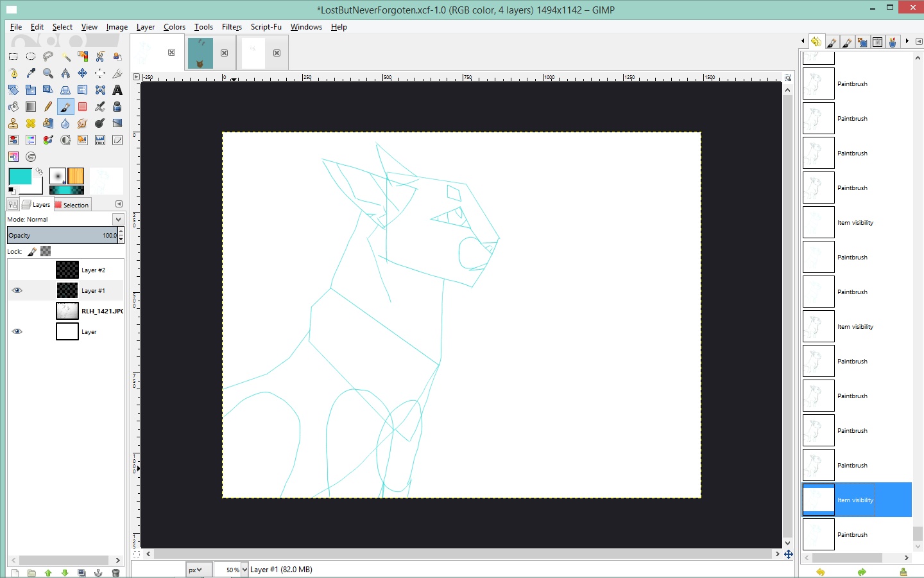The width and height of the screenshot is (924, 578).
Task: Click the undo arrow below the history list
Action: (821, 572)
